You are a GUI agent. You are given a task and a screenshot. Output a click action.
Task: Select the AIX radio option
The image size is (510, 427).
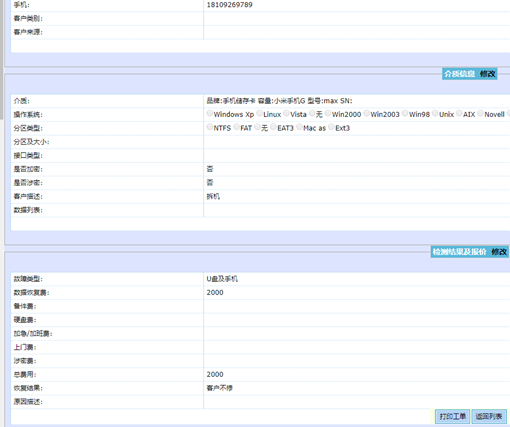(x=459, y=114)
